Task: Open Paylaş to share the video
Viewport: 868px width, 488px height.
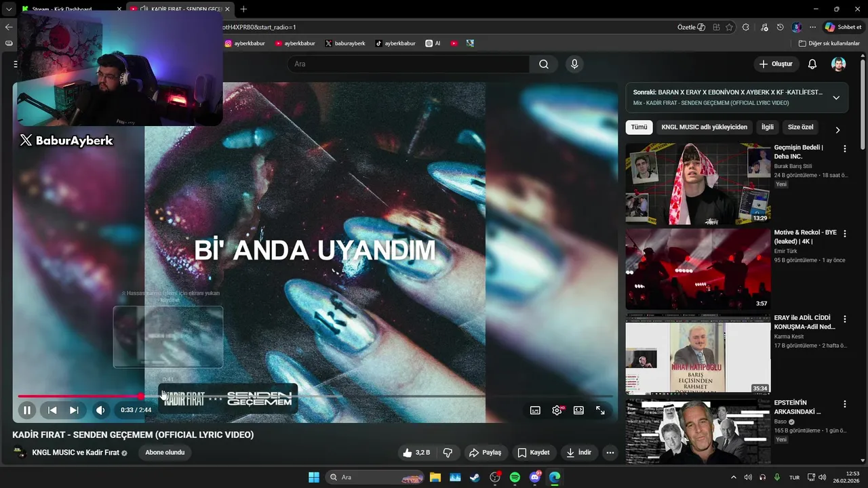Action: click(486, 453)
